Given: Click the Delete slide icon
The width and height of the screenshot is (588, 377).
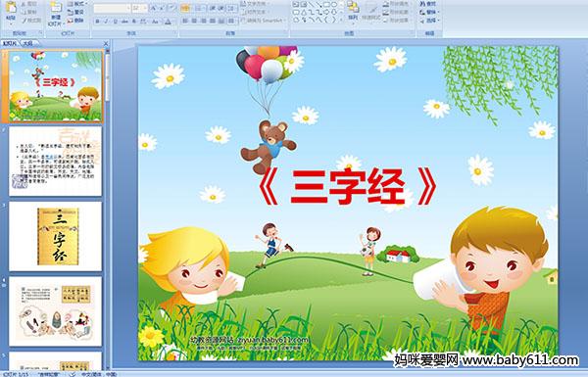Looking at the screenshot, I should 75,21.
